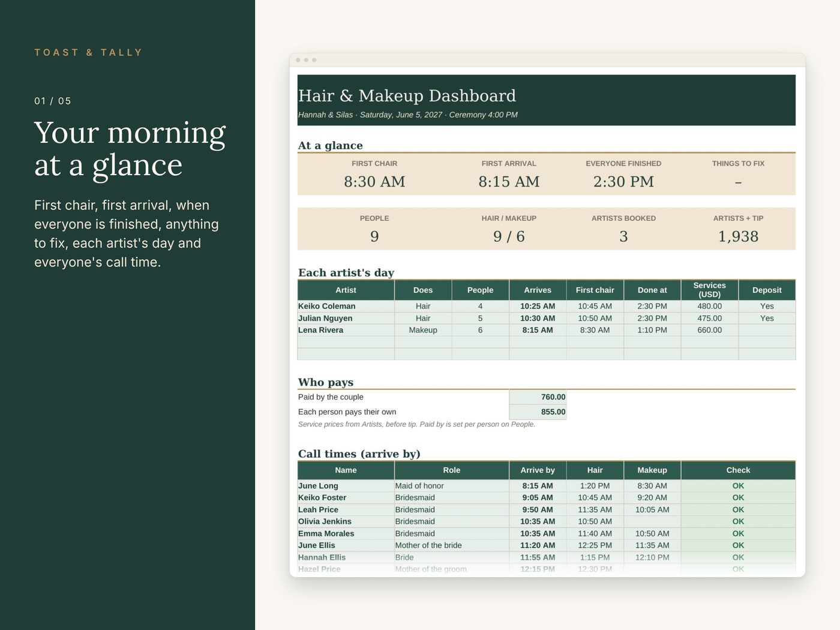Select the Everyone Finished value in the summary cards
Viewport: 840px width, 630px height.
[x=623, y=181]
